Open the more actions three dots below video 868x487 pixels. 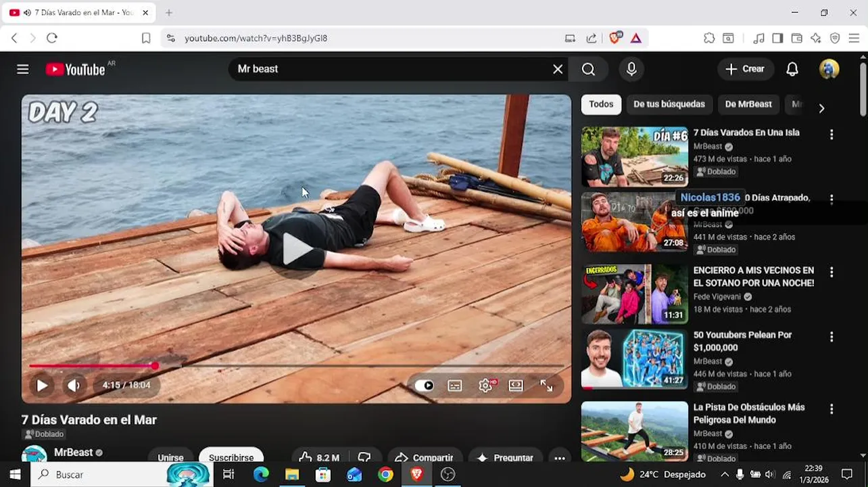(560, 458)
